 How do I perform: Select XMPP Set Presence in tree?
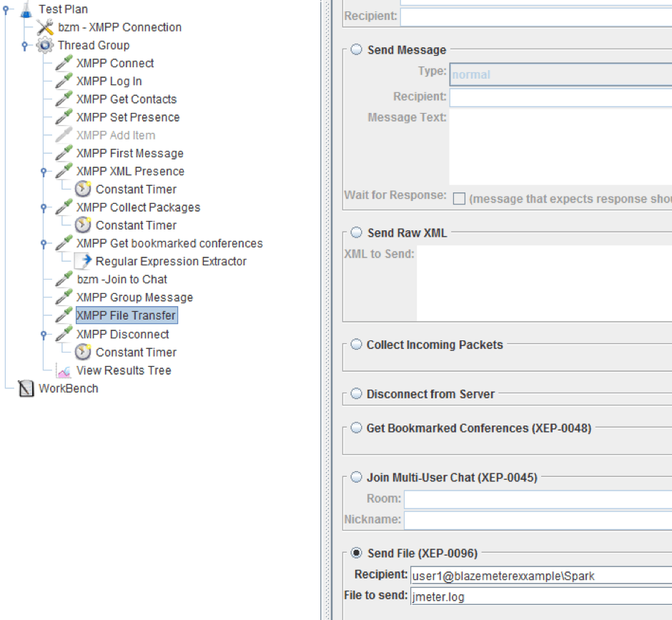(128, 117)
